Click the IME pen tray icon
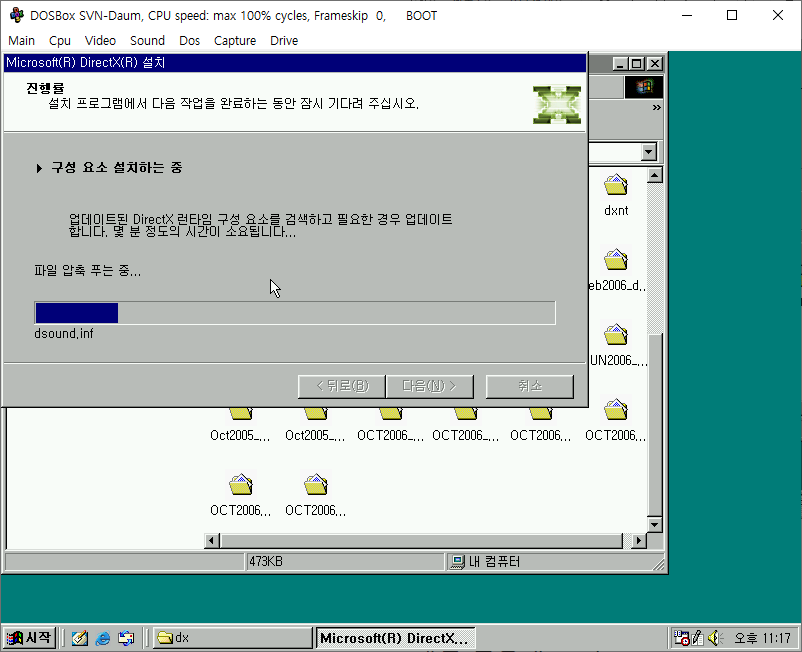Image resolution: width=802 pixels, height=652 pixels. click(x=697, y=638)
